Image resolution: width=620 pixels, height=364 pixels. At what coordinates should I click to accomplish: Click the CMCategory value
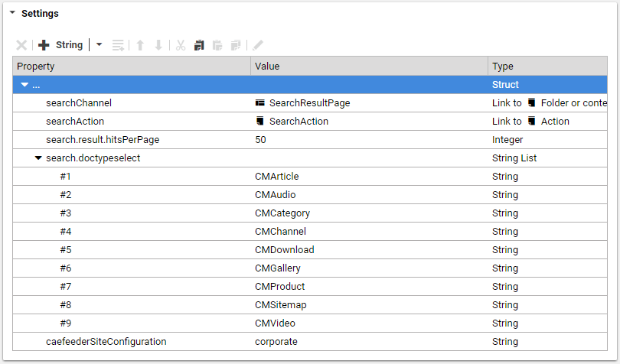(282, 213)
